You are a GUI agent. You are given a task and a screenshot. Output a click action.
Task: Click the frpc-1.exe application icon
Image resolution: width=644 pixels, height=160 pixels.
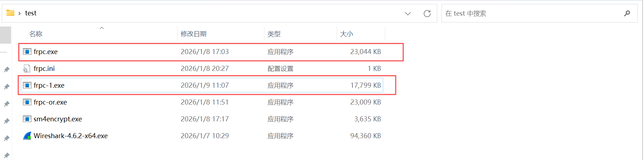click(x=27, y=85)
